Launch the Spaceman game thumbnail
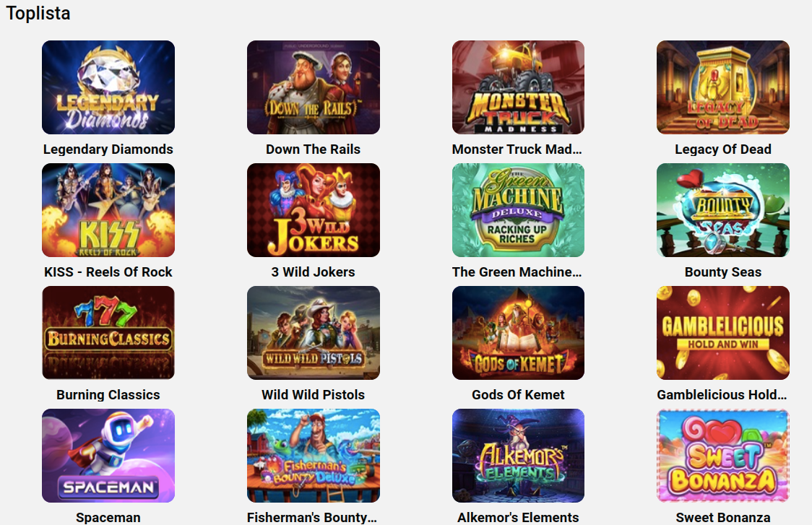The image size is (812, 525). pyautogui.click(x=108, y=456)
